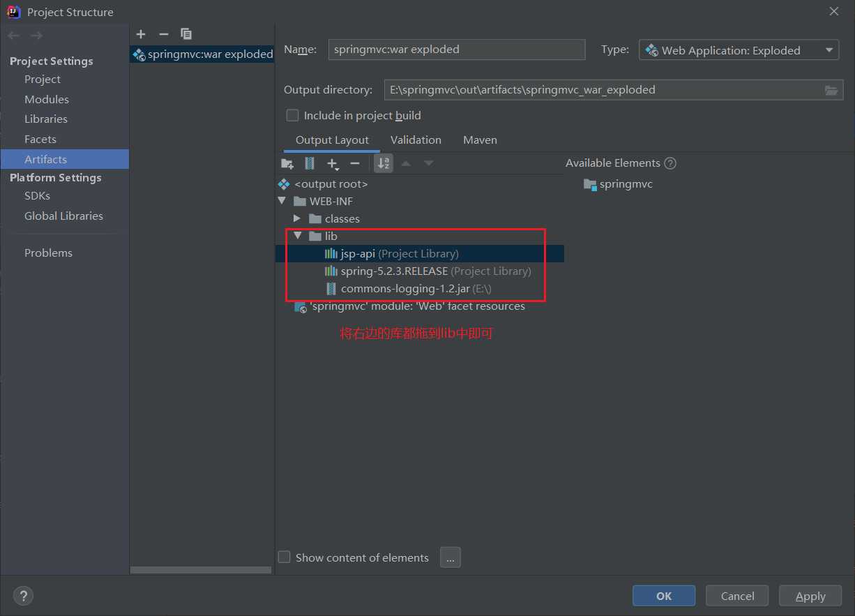Open Global Libraries platform settings

pyautogui.click(x=63, y=216)
